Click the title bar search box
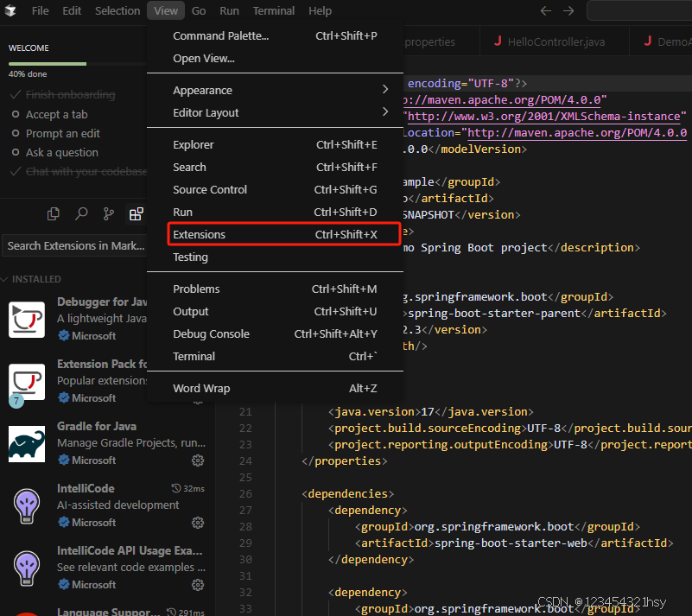Screen dimensions: 692x616 639,10
